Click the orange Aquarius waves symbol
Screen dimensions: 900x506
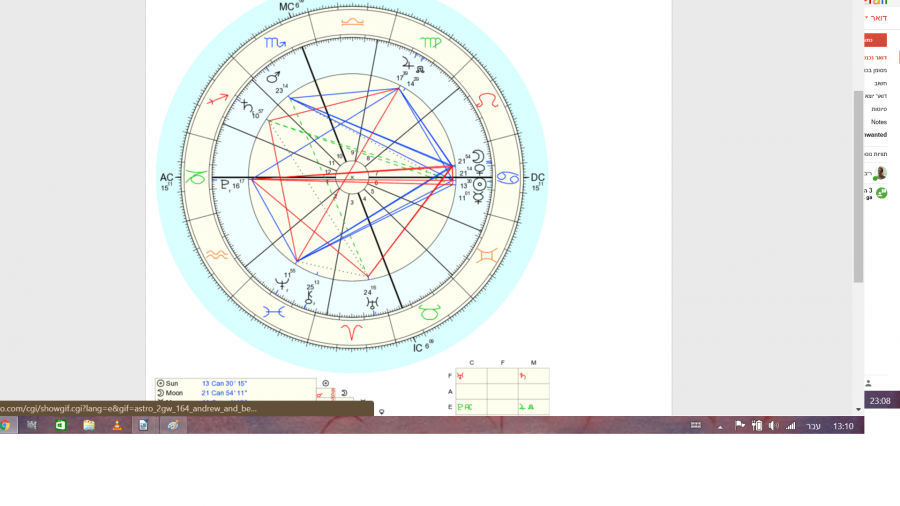pyautogui.click(x=217, y=255)
